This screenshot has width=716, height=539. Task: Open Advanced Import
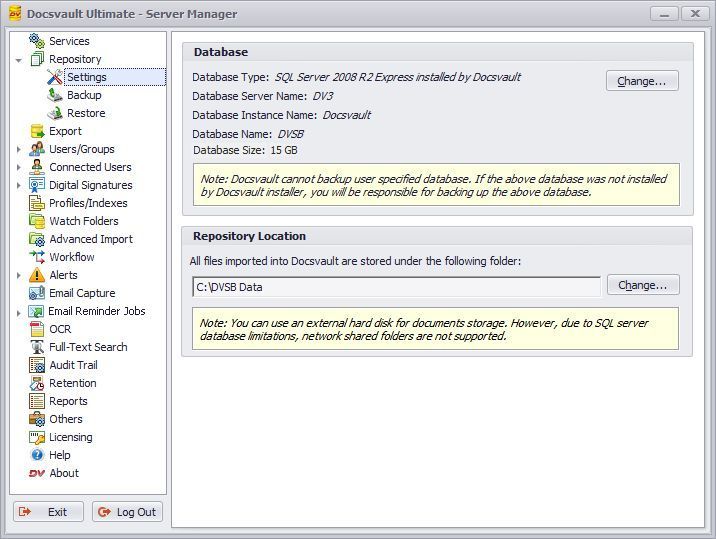[x=91, y=239]
